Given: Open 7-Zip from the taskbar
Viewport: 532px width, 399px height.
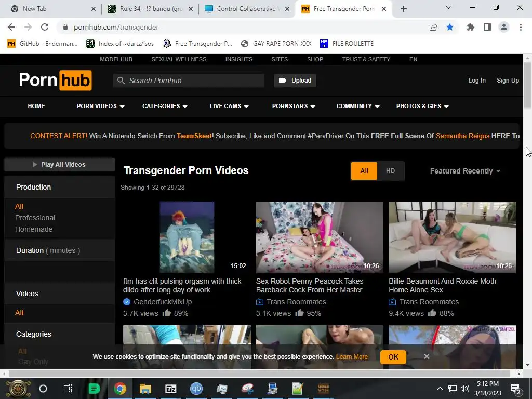Looking at the screenshot, I should (170, 389).
